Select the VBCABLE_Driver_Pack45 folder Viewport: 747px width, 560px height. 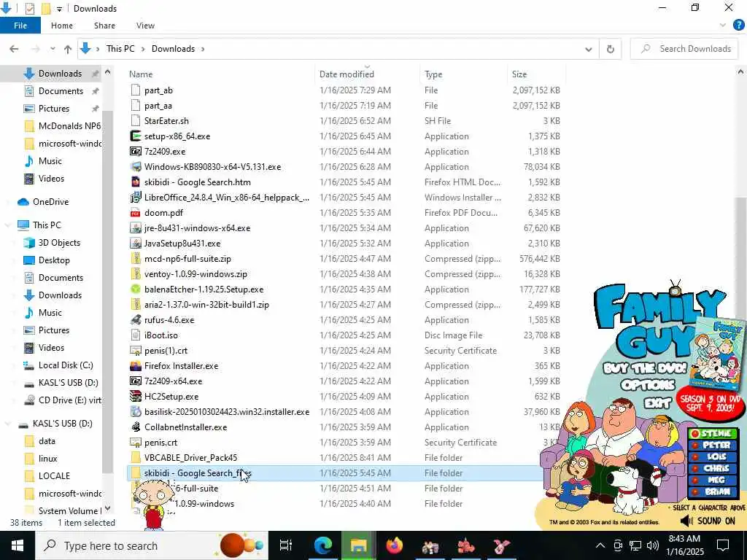pos(190,458)
